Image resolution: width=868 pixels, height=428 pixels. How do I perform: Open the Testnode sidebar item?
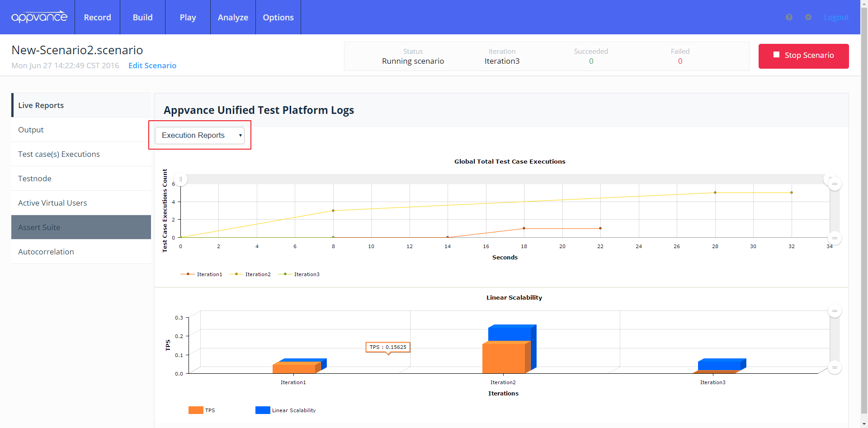(81, 179)
